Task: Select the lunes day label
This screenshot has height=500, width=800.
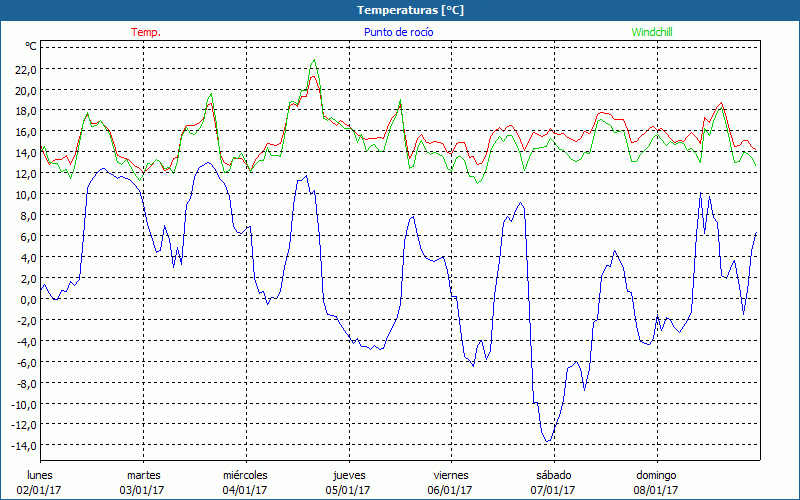Action: pyautogui.click(x=41, y=475)
